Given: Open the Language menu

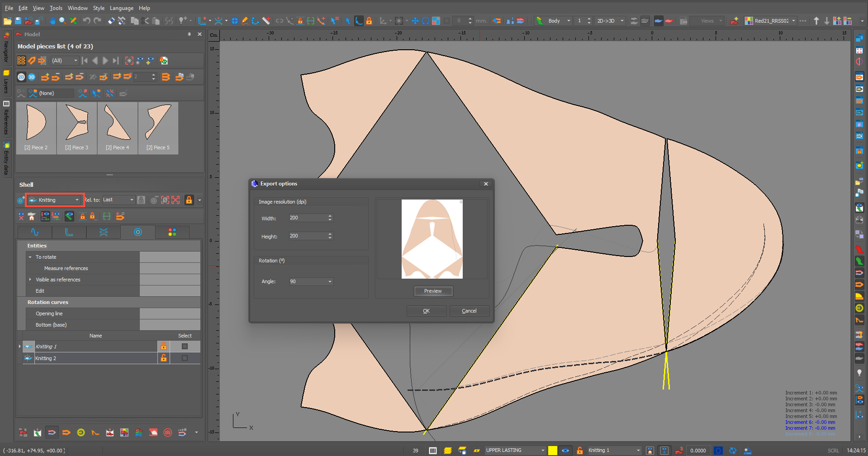Looking at the screenshot, I should coord(122,8).
